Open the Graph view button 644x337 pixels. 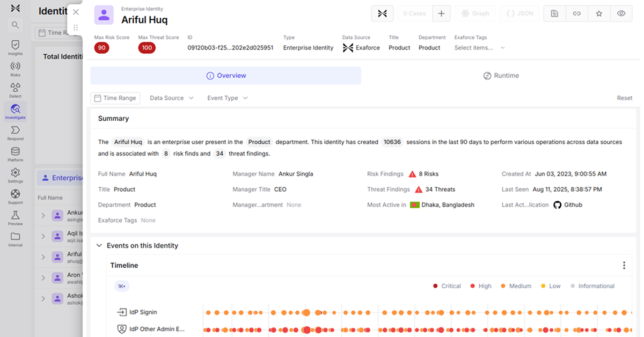pos(475,13)
